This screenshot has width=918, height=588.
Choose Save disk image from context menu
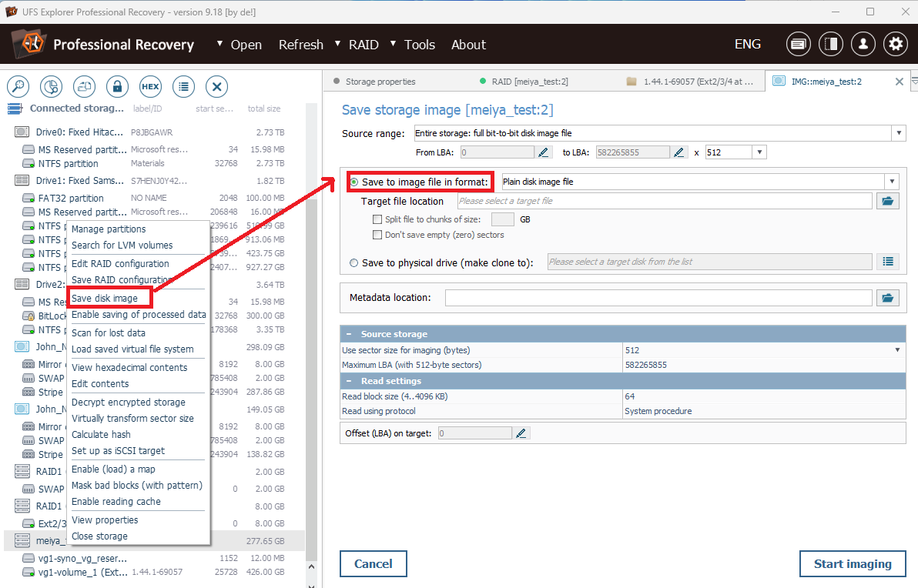[x=105, y=298]
